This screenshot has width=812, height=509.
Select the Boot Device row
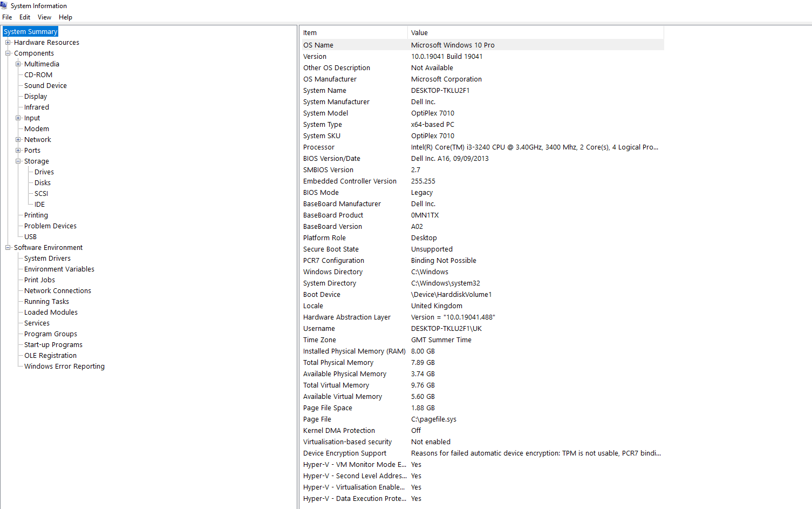point(482,295)
